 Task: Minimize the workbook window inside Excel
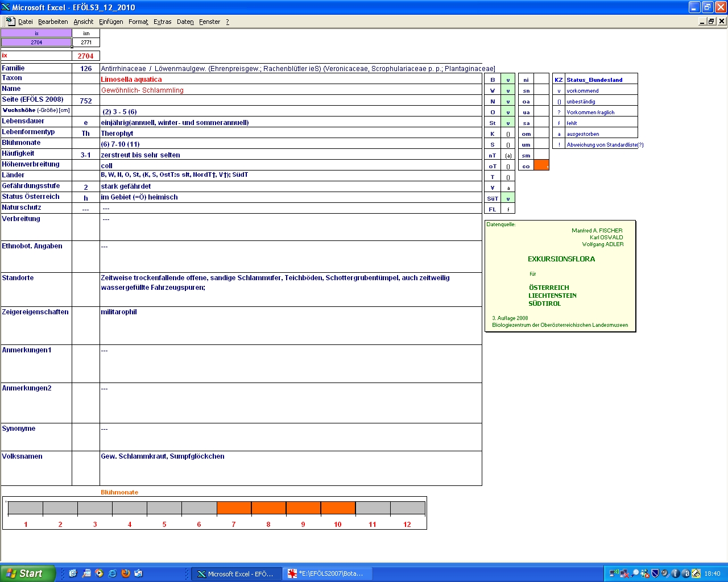[x=702, y=21]
